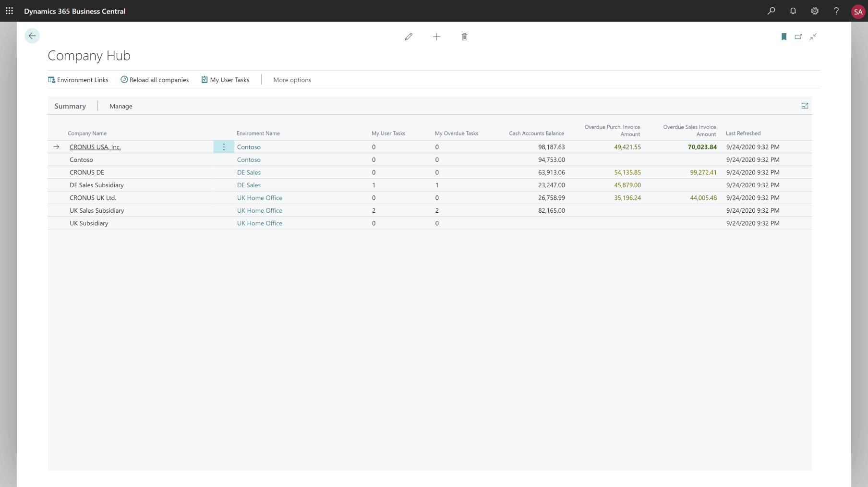
Task: Click overdue sales amount 44,005.48
Action: pyautogui.click(x=703, y=198)
